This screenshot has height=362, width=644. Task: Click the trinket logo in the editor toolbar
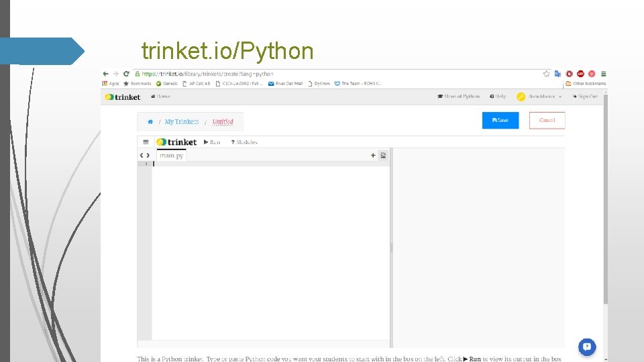pyautogui.click(x=176, y=142)
